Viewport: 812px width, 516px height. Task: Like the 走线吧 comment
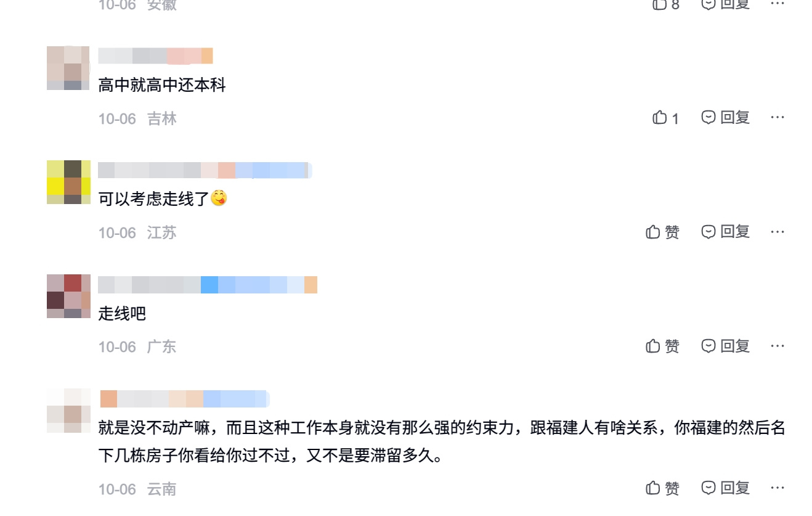[x=662, y=346]
